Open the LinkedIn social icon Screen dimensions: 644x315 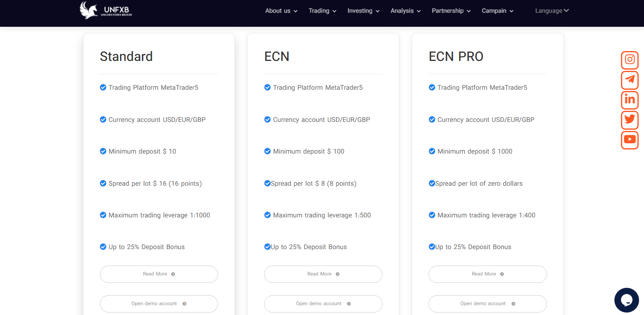(629, 100)
